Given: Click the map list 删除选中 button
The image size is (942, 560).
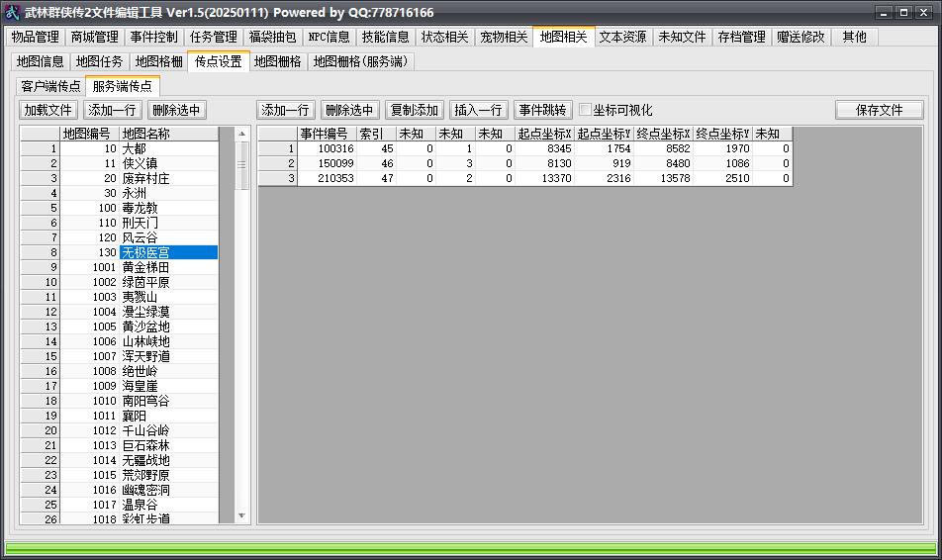Looking at the screenshot, I should pos(176,110).
